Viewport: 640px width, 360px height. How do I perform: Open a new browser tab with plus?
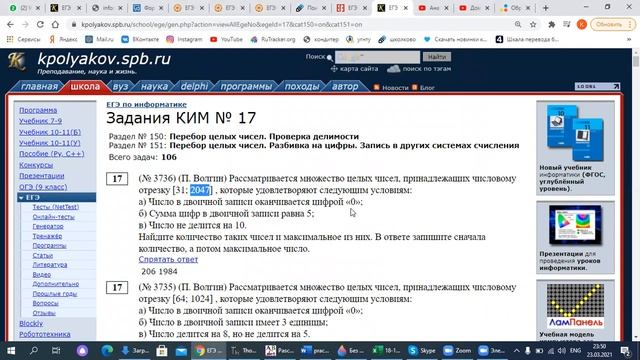point(546,8)
